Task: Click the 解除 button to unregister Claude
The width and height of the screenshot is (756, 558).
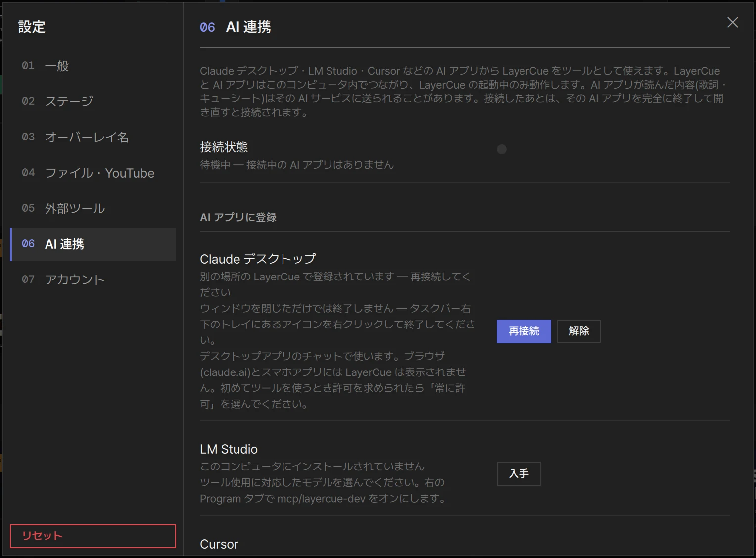Action: (x=579, y=331)
